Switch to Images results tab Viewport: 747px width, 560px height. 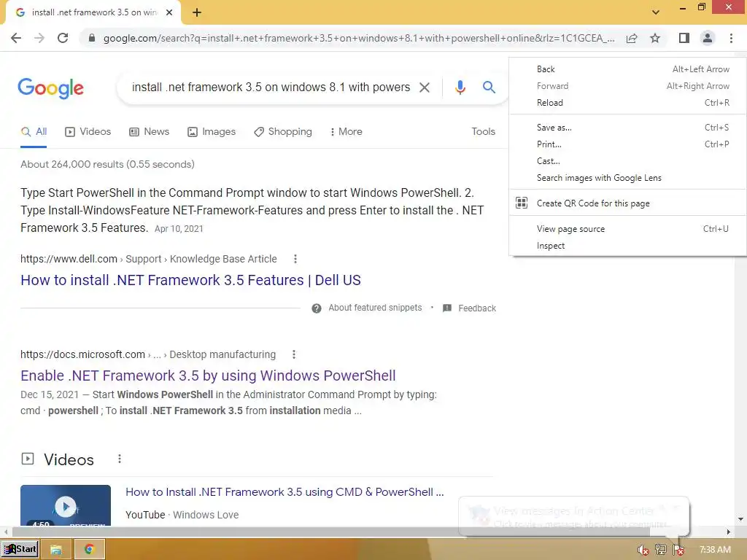212,132
